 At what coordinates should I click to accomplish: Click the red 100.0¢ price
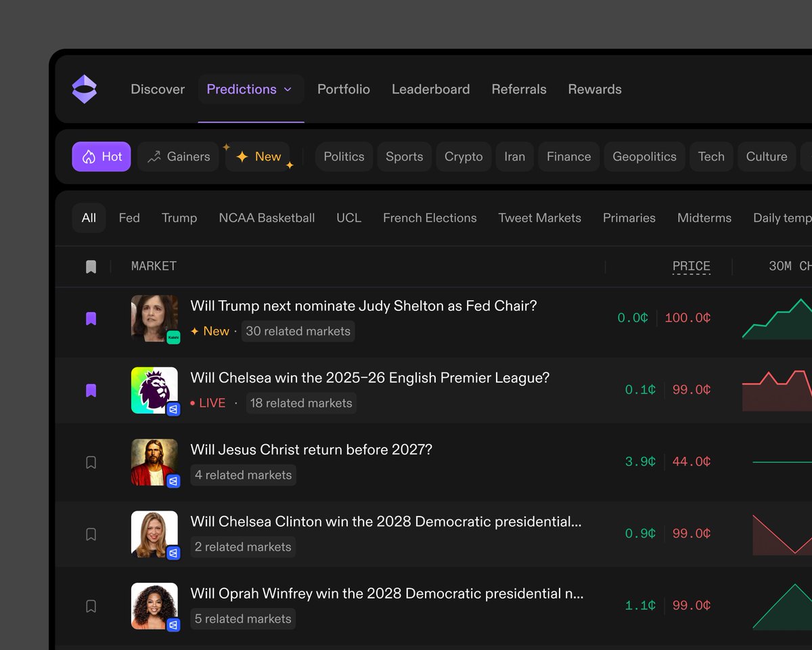(687, 318)
